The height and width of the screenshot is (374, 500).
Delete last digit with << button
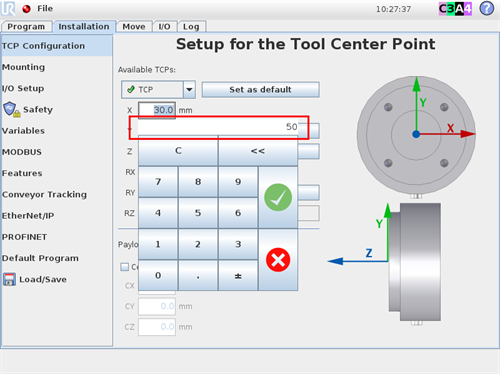pyautogui.click(x=258, y=151)
